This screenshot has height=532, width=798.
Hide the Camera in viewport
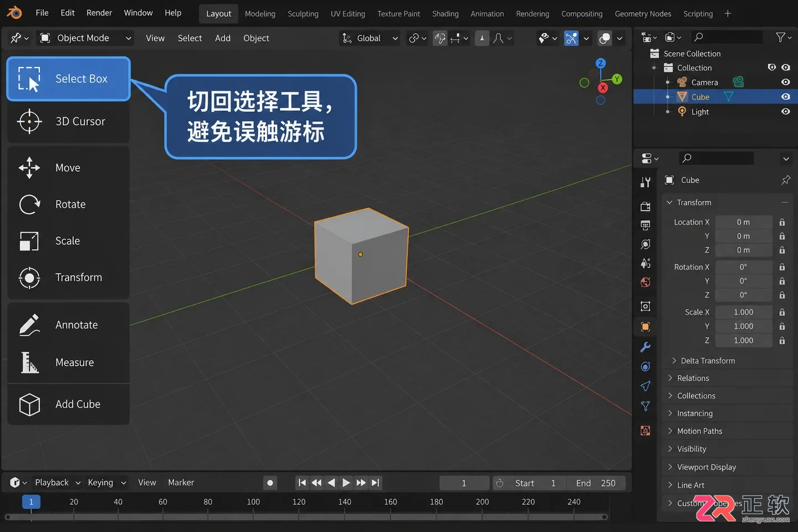pyautogui.click(x=785, y=82)
